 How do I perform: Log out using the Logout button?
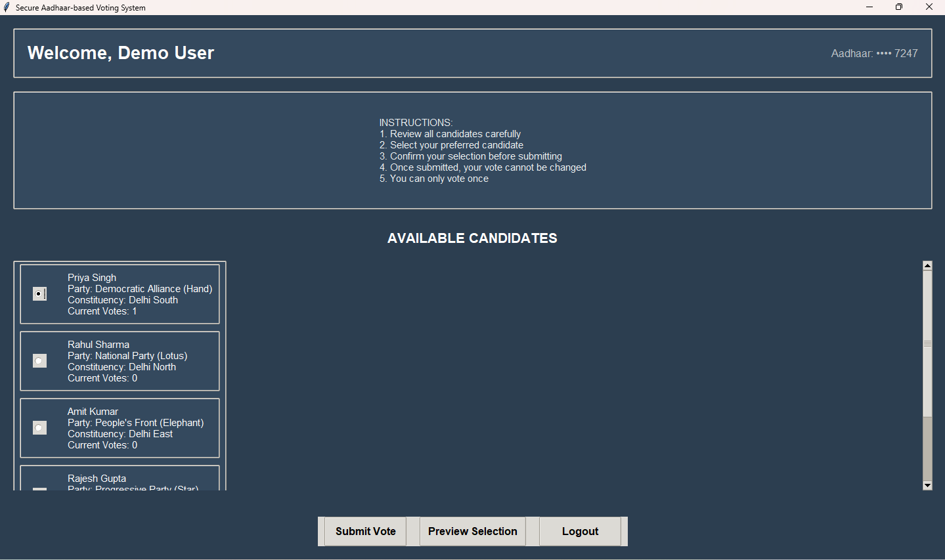pos(580,531)
